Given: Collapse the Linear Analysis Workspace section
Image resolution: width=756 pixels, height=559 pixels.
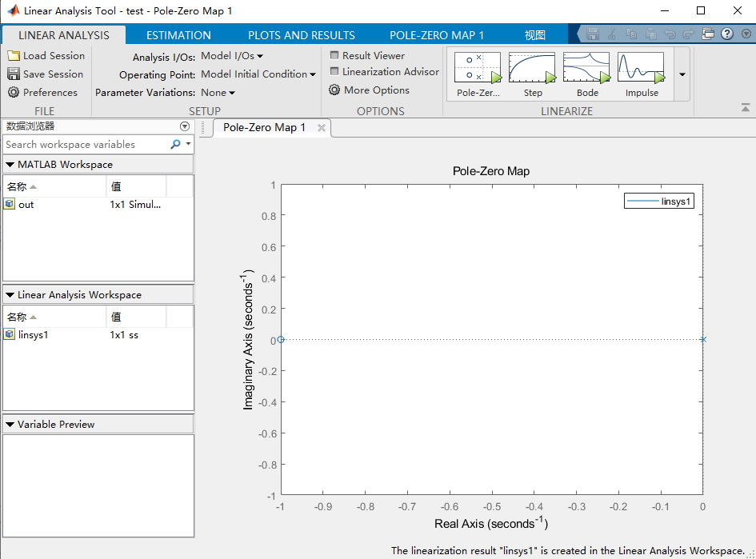Looking at the screenshot, I should 10,295.
